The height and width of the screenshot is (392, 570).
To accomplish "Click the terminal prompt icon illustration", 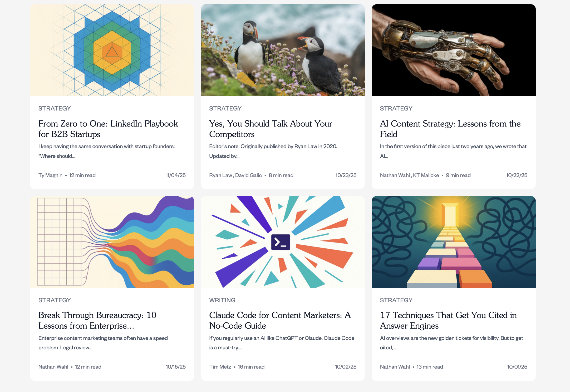I will [x=281, y=242].
